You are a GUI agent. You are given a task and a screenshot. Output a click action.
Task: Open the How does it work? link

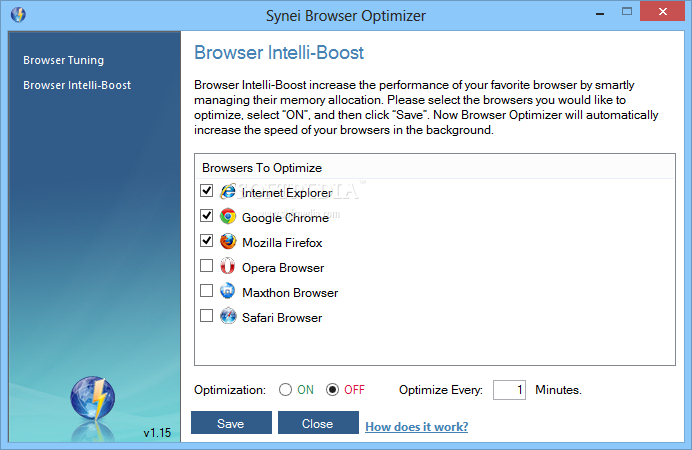417,427
